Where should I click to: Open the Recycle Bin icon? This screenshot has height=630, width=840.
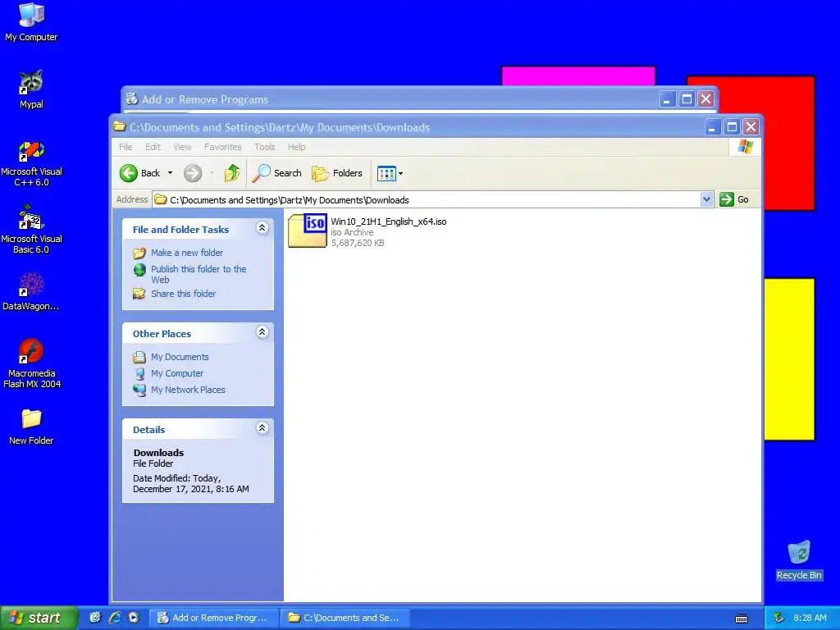click(x=799, y=559)
